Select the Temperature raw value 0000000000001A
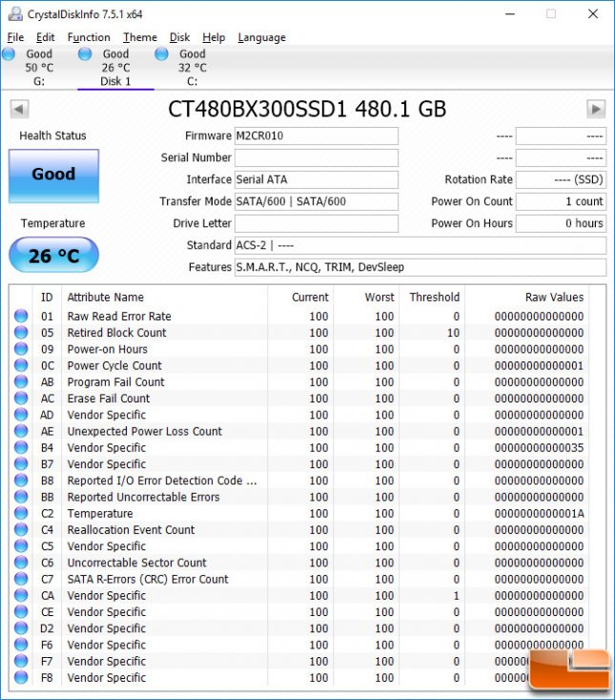This screenshot has height=700, width=615. tap(539, 513)
